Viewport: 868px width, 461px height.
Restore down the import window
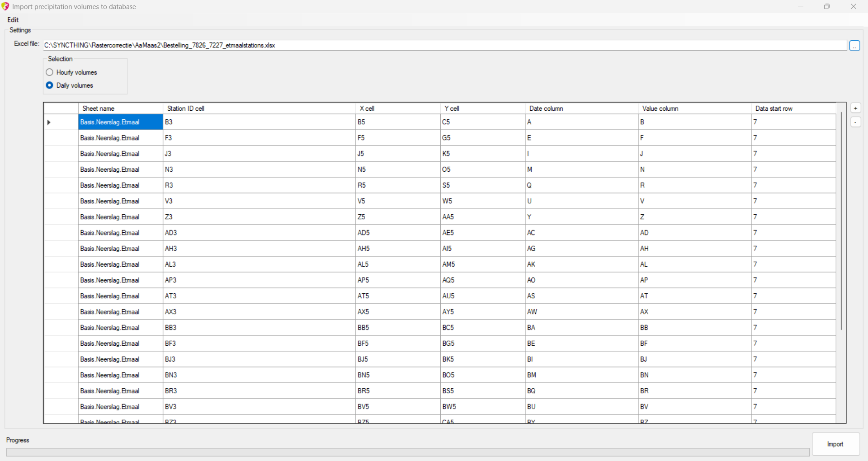827,6
